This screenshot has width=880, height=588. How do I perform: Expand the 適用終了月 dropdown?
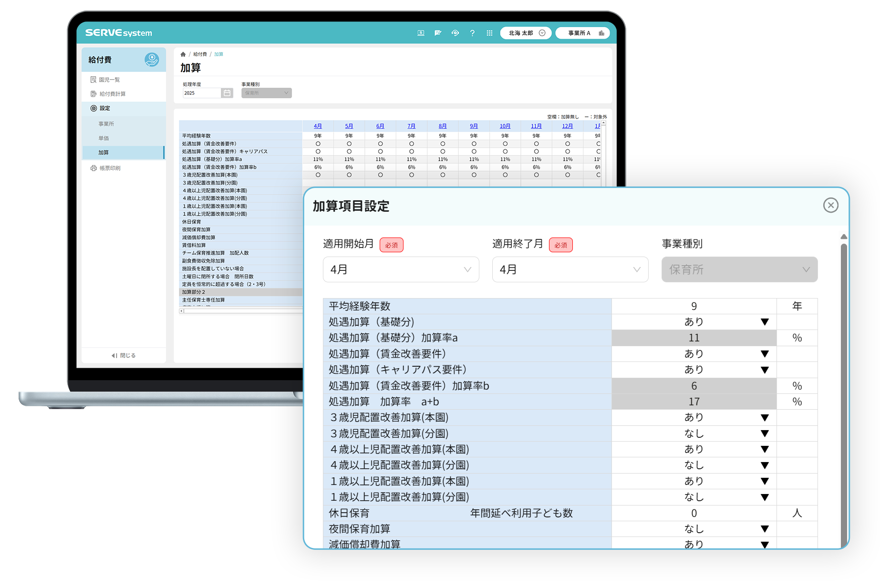tap(570, 269)
